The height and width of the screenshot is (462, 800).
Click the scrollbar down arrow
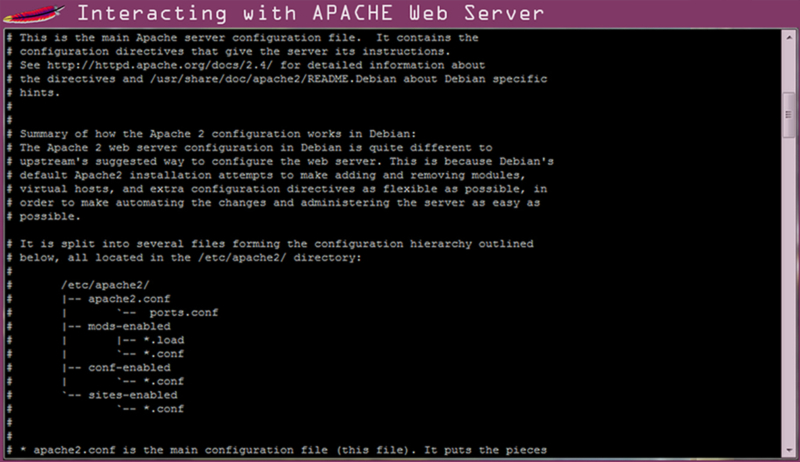(789, 450)
